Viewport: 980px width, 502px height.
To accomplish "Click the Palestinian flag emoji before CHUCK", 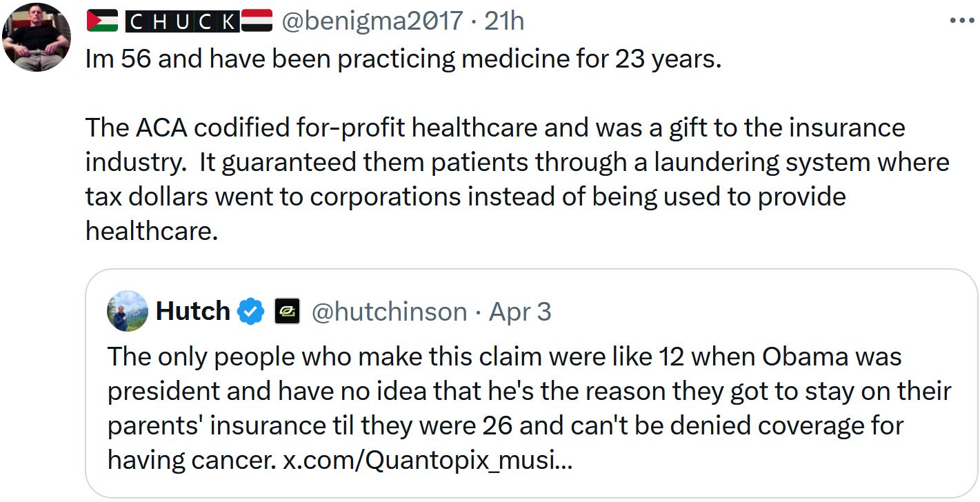I will coord(103,21).
